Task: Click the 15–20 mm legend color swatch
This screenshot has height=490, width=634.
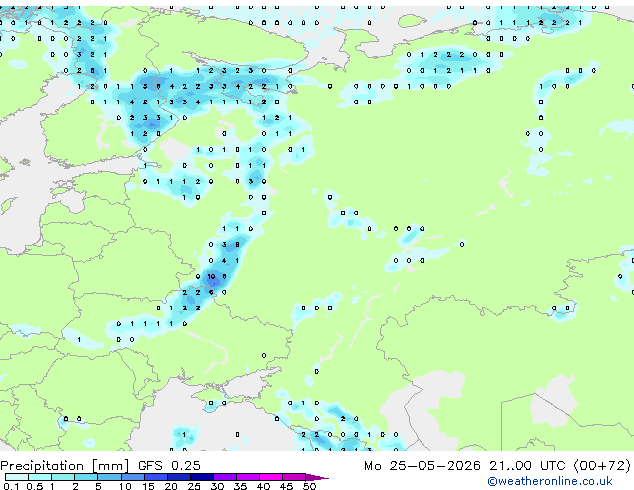Action: (155, 477)
